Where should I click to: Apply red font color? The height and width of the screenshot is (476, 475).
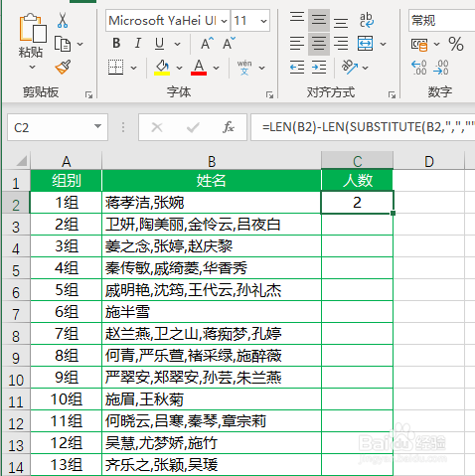click(199, 68)
